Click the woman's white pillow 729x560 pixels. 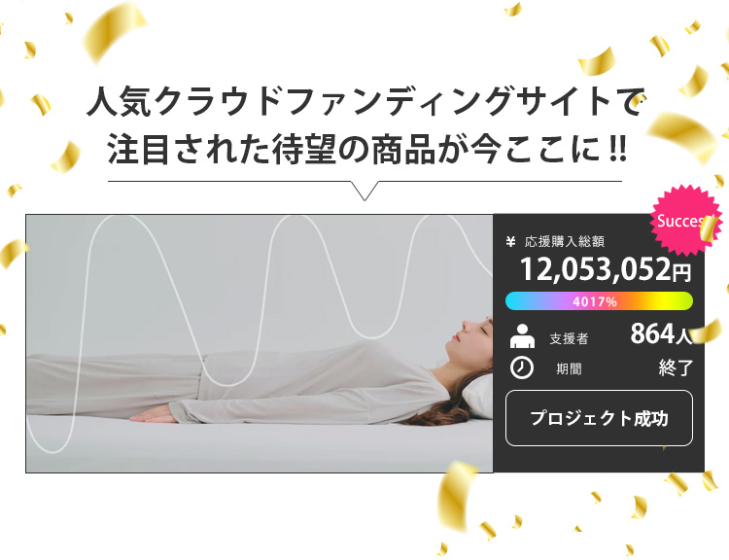point(478,398)
